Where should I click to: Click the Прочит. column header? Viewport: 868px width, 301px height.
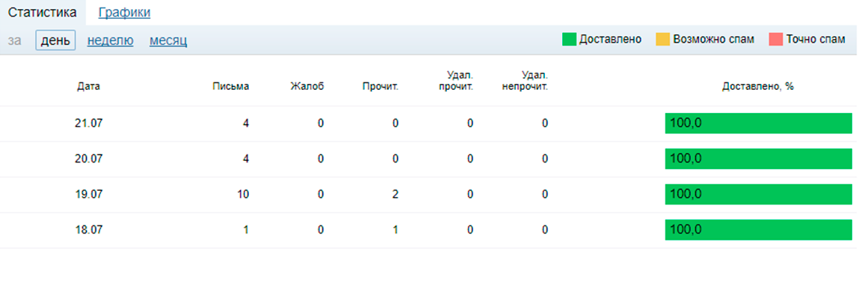(381, 86)
